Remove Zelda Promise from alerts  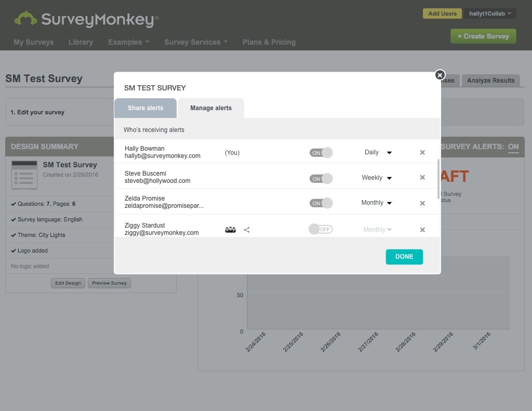[x=422, y=203]
